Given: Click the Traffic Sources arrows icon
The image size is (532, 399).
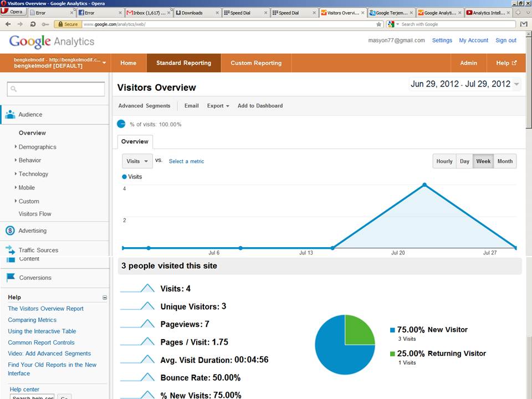Looking at the screenshot, I should tap(10, 250).
